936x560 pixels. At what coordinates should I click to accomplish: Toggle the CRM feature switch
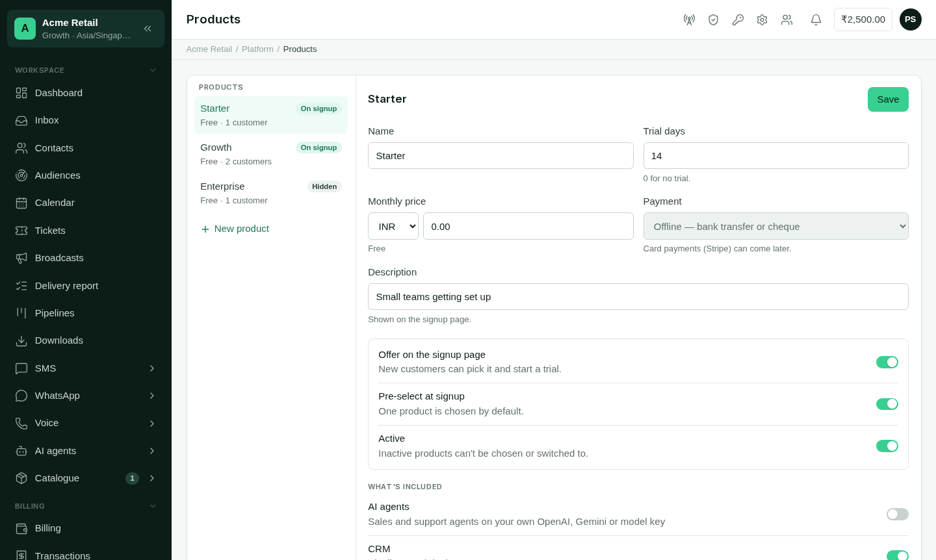897,555
